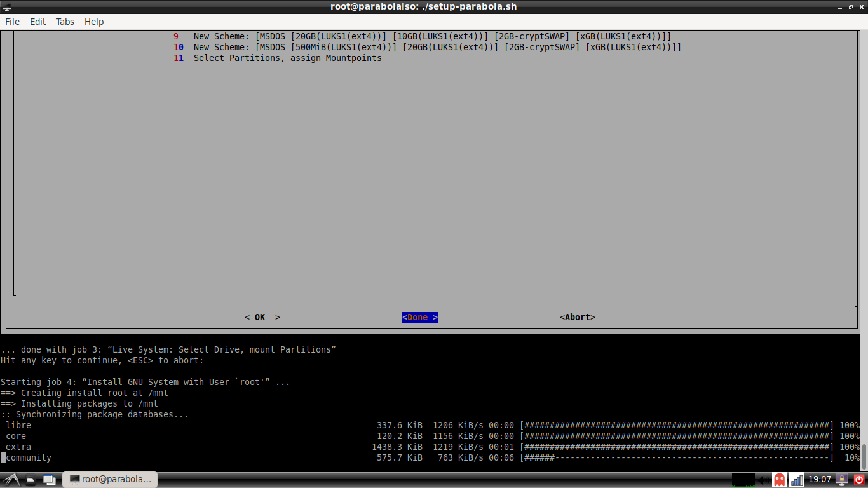Click the 'Synchronizing package databases...' line
868x488 pixels.
pos(95,414)
